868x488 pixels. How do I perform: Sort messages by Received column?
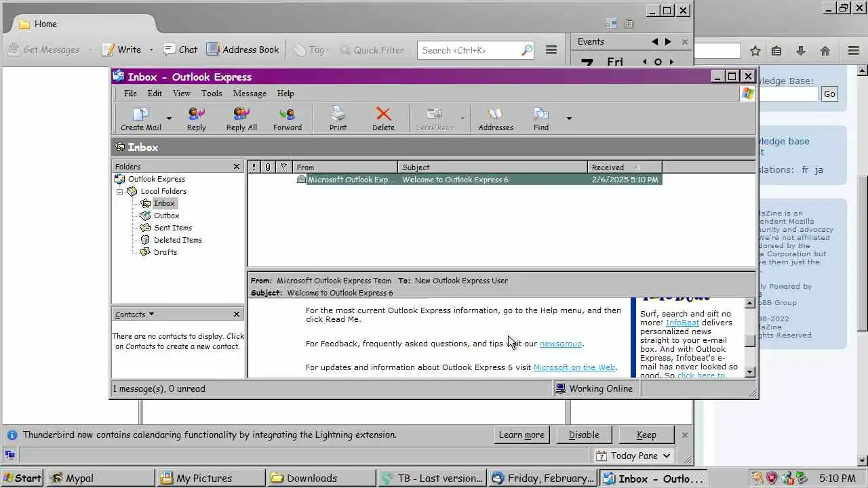point(625,167)
